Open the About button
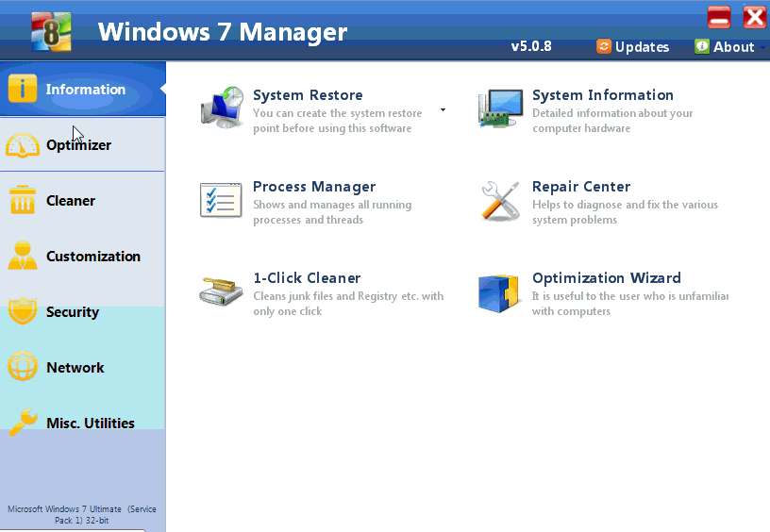The width and height of the screenshot is (770, 532). [x=724, y=46]
